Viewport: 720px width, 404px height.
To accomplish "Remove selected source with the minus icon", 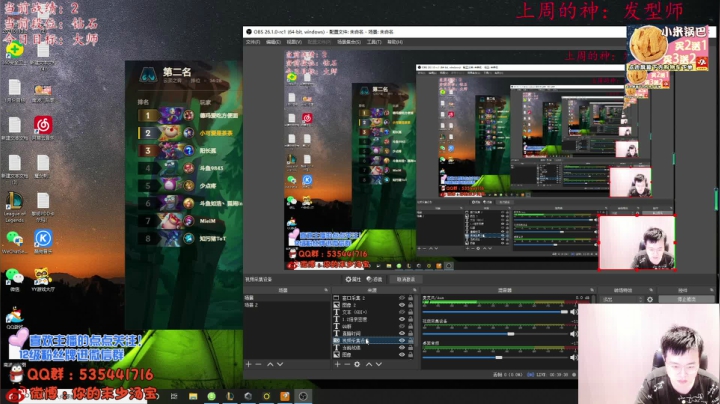I will point(347,364).
